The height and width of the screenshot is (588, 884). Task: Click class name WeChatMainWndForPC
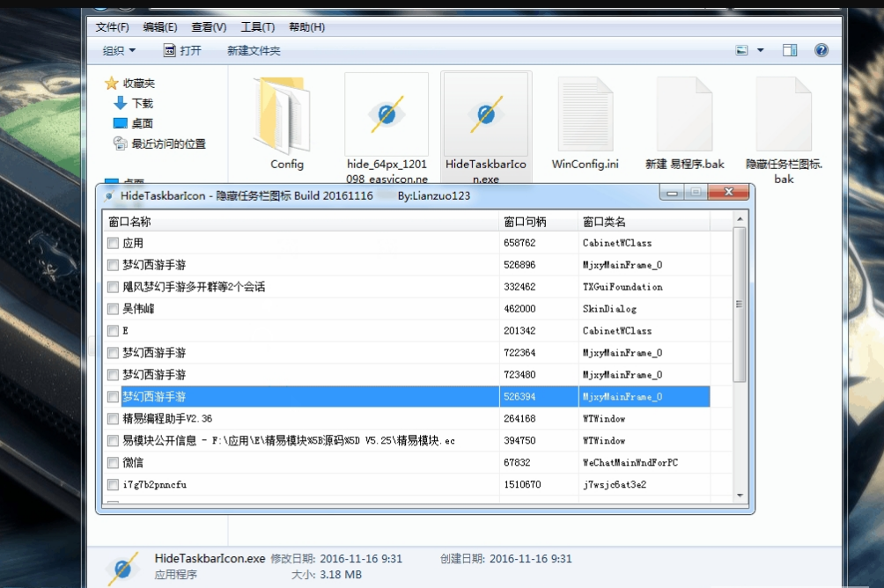[630, 463]
